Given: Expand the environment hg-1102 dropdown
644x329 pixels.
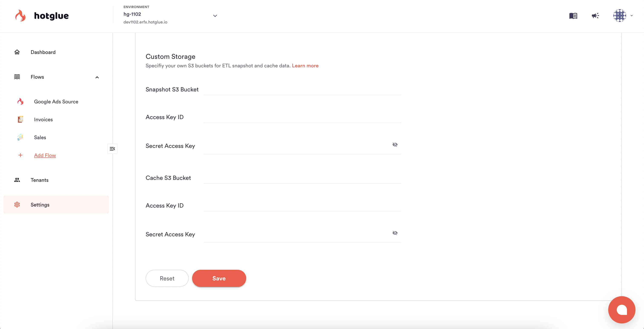Looking at the screenshot, I should (215, 16).
